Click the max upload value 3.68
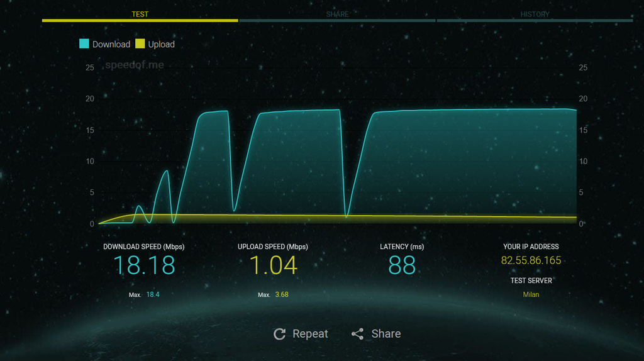Viewport: 644px width, 361px height. click(282, 294)
